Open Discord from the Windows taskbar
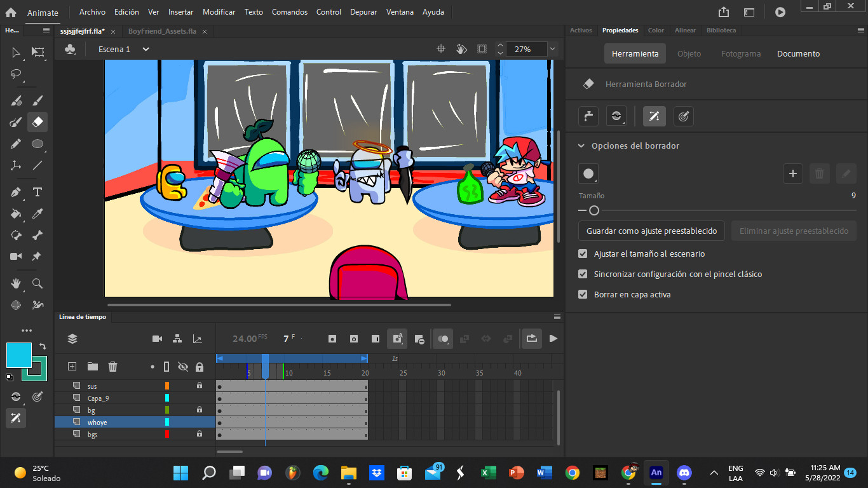868x488 pixels. [x=684, y=473]
